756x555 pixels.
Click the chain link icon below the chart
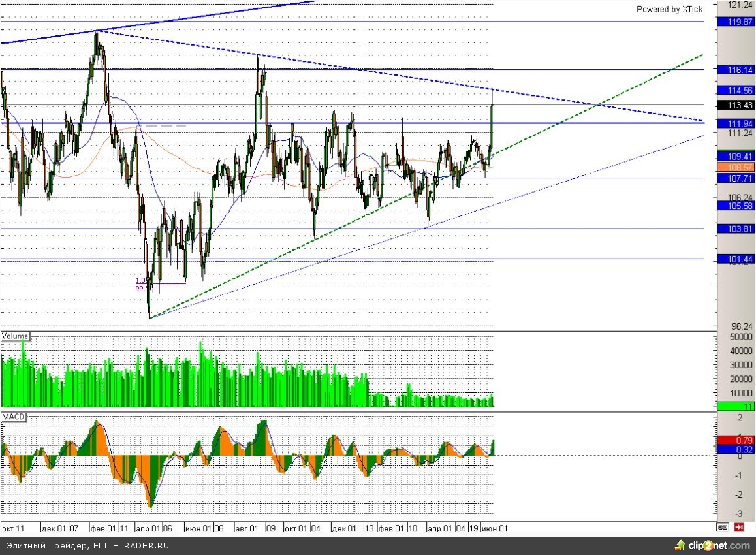coord(723,527)
